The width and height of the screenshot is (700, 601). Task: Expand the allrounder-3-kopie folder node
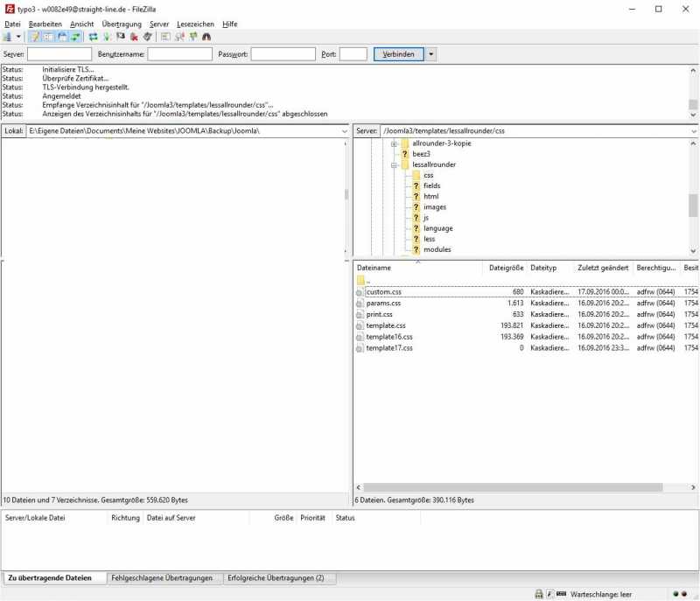[x=395, y=143]
